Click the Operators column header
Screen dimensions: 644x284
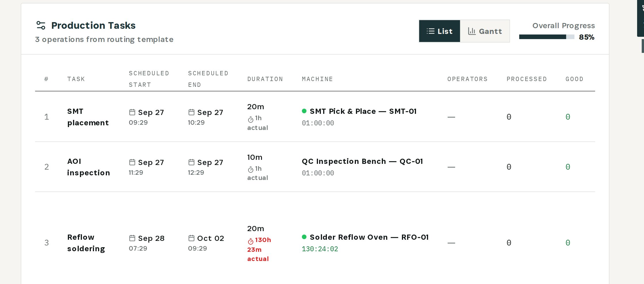(467, 79)
